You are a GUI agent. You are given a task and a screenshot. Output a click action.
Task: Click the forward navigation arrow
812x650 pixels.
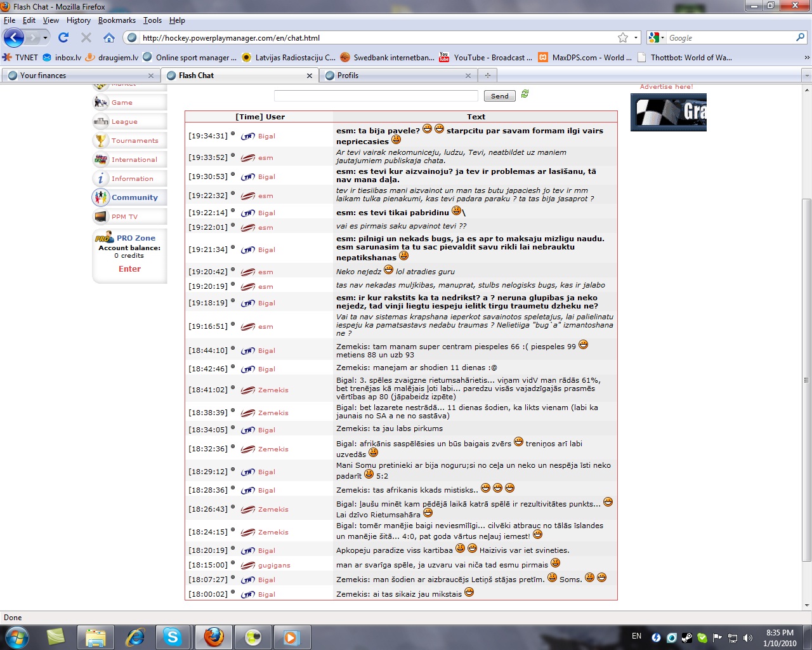(32, 37)
